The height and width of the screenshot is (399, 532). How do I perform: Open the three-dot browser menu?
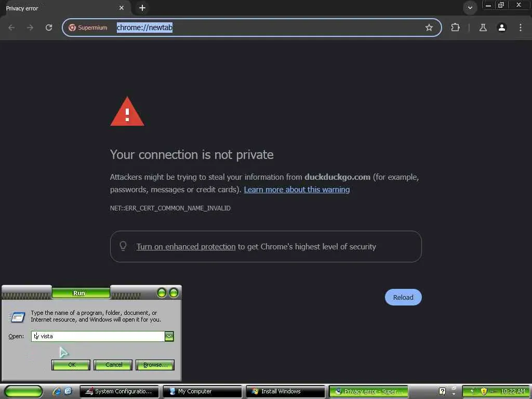(521, 28)
